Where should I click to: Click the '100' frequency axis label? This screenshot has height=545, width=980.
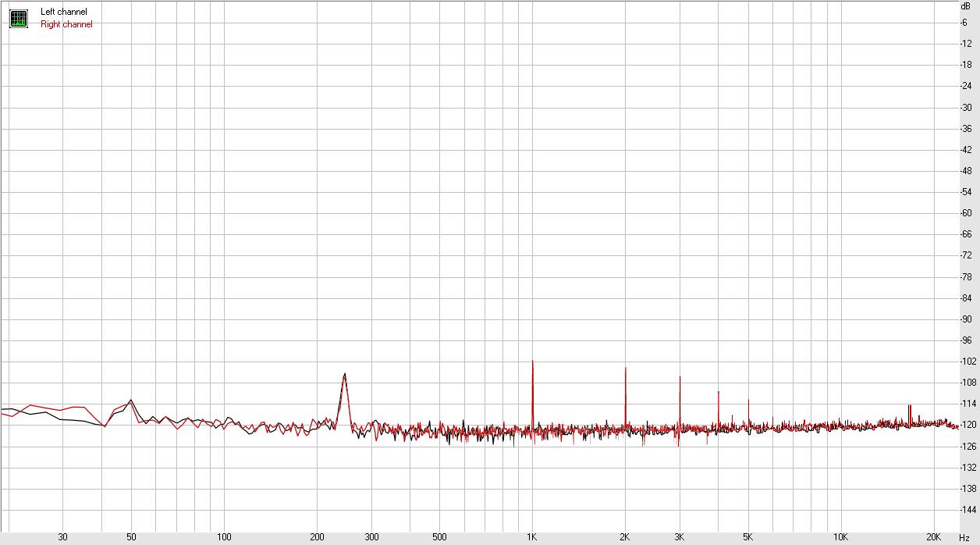[x=224, y=537]
